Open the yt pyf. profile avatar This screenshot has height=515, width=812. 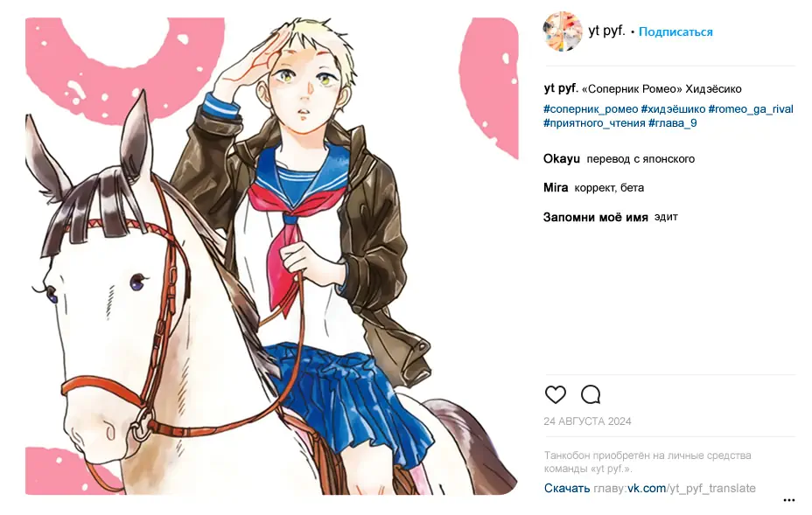[563, 31]
